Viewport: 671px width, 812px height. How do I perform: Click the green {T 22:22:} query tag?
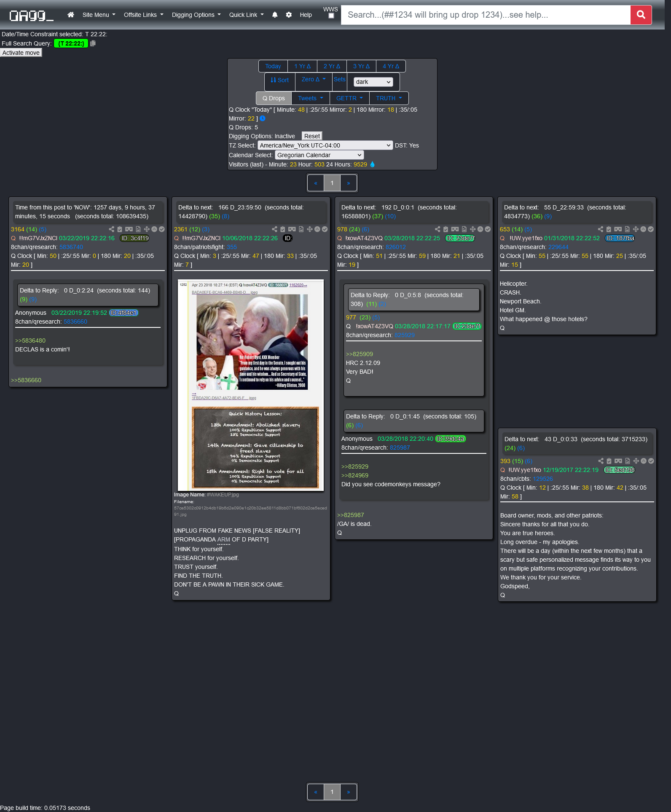point(71,43)
